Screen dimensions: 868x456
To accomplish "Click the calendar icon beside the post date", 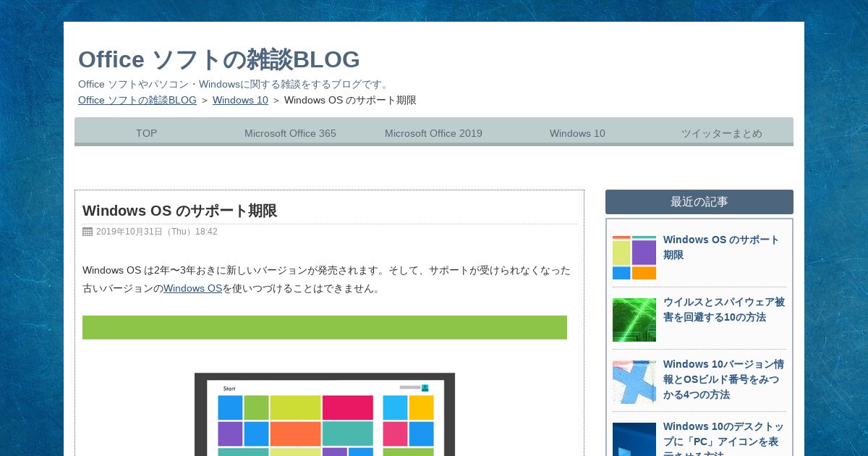I will click(x=88, y=232).
